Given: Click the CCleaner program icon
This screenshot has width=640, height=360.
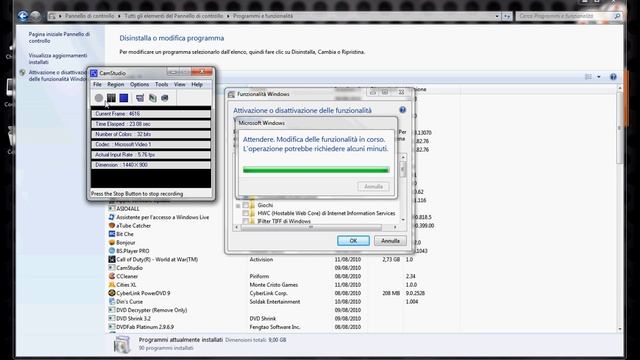Looking at the screenshot, I should pos(112,276).
